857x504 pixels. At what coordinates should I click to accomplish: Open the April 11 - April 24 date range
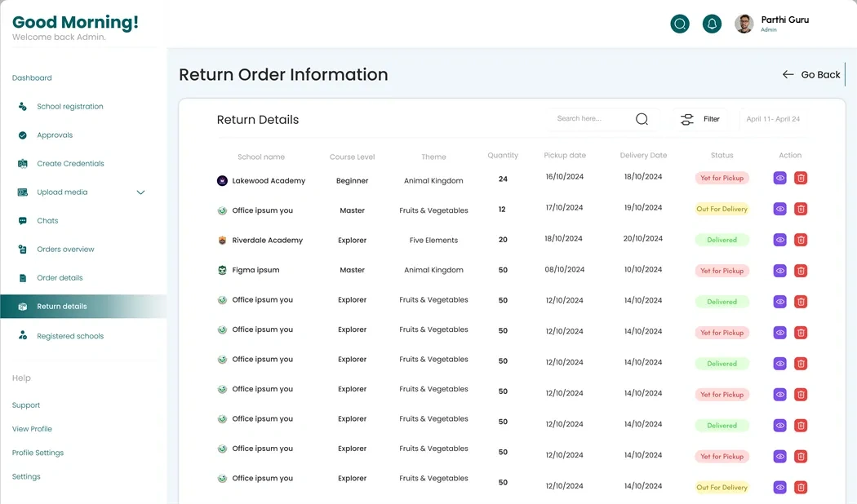[773, 119]
